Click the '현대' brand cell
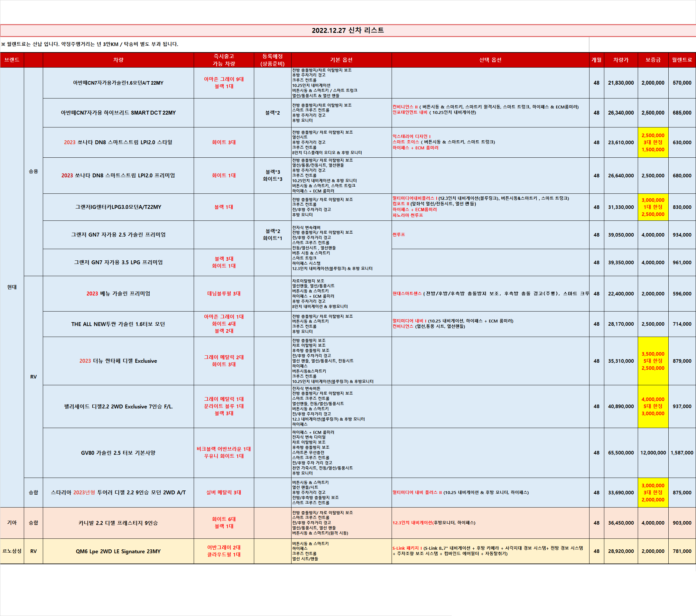 pyautogui.click(x=12, y=287)
